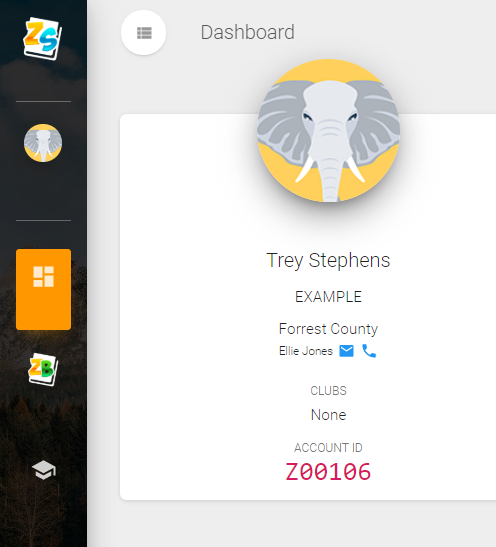Click the upper sidebar divider line
Image resolution: width=496 pixels, height=547 pixels.
click(x=43, y=102)
